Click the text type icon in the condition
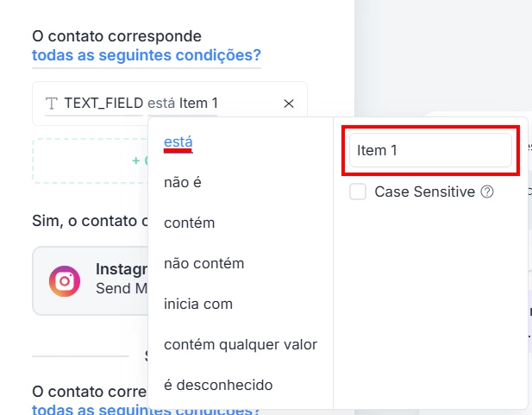Viewport: 532px width, 415px height. (52, 104)
